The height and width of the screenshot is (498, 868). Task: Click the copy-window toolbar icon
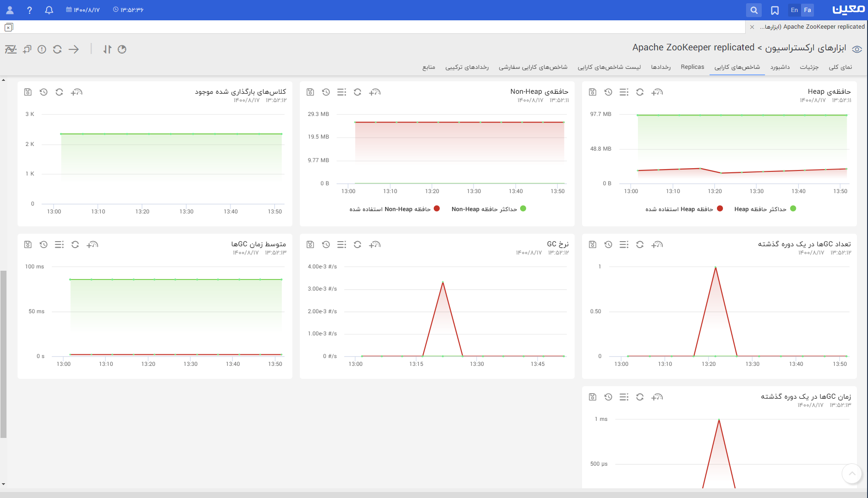(27, 49)
